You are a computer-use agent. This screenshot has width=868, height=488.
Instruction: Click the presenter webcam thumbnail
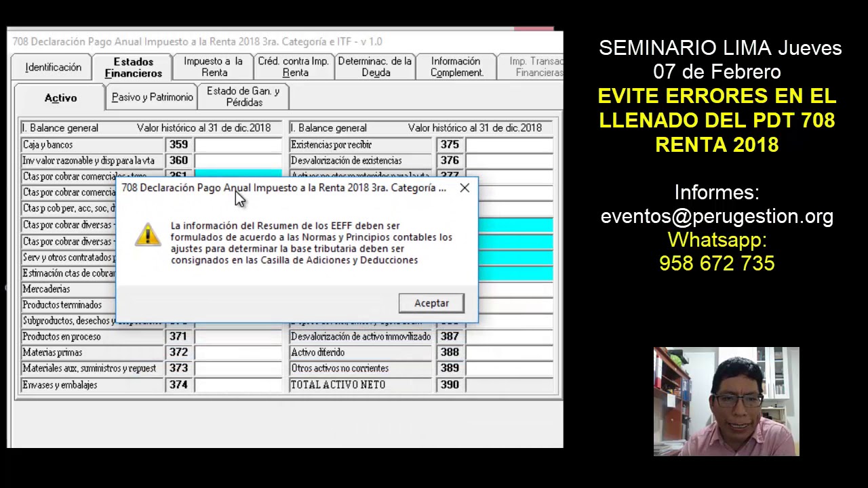[x=726, y=401]
